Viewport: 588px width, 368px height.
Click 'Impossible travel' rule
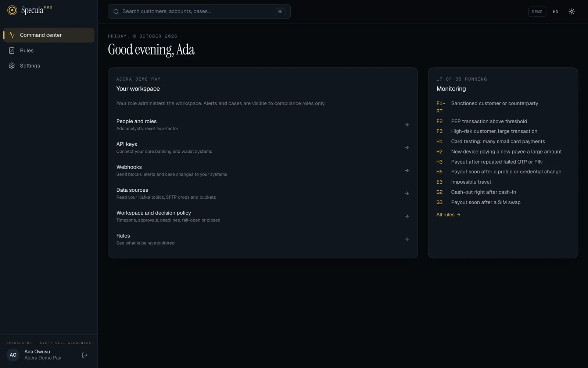pos(471,182)
